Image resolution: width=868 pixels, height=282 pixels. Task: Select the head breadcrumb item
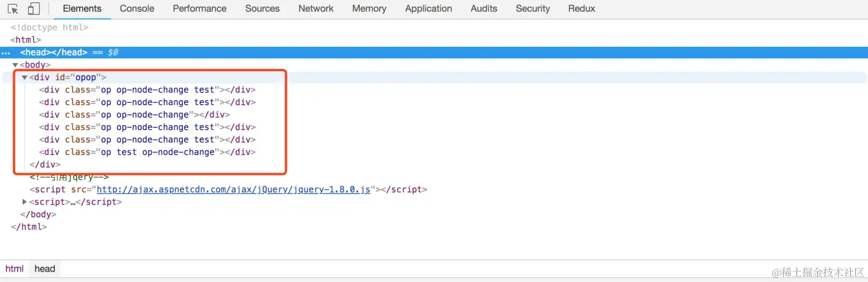tap(45, 269)
